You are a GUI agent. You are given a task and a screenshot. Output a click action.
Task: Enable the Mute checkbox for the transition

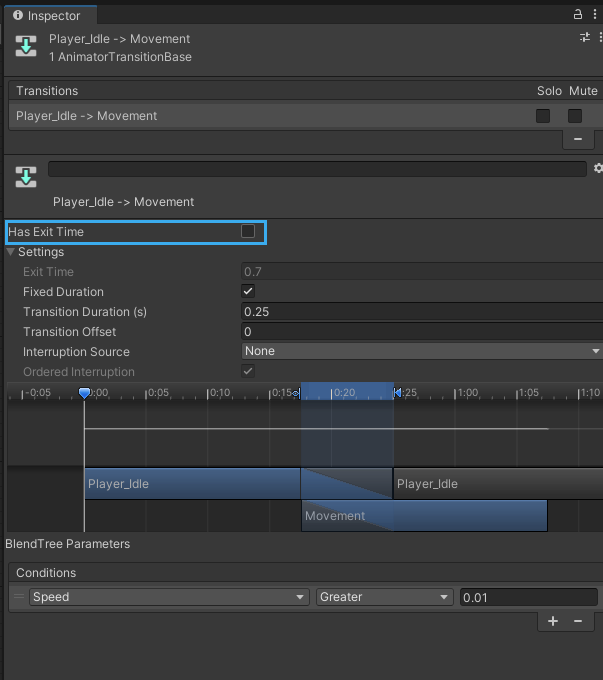tap(575, 116)
